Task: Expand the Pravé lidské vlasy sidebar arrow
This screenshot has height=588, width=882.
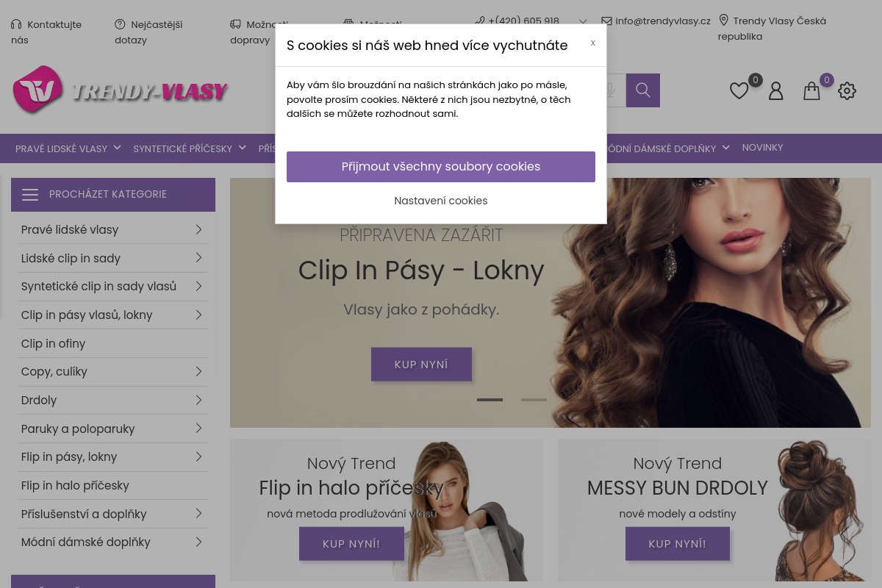Action: [198, 229]
